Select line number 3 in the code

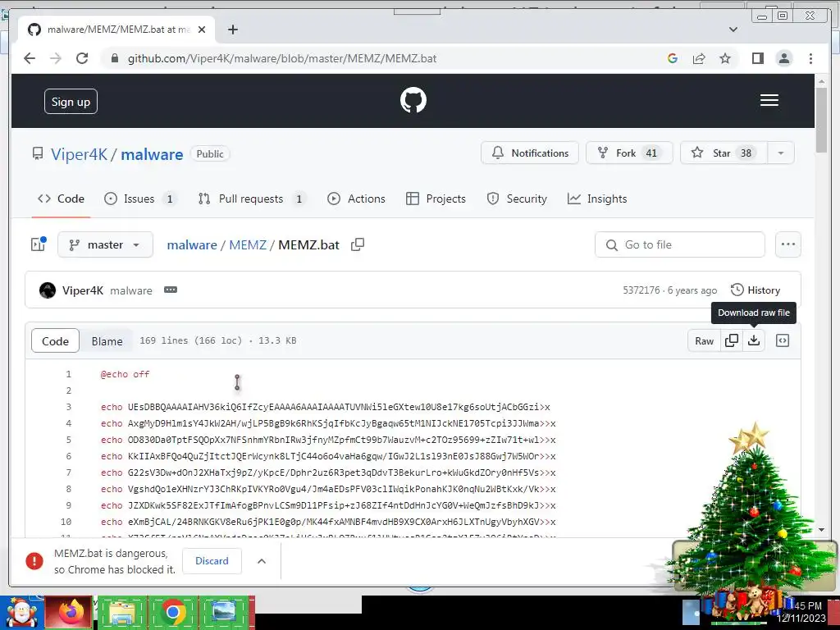coord(69,407)
